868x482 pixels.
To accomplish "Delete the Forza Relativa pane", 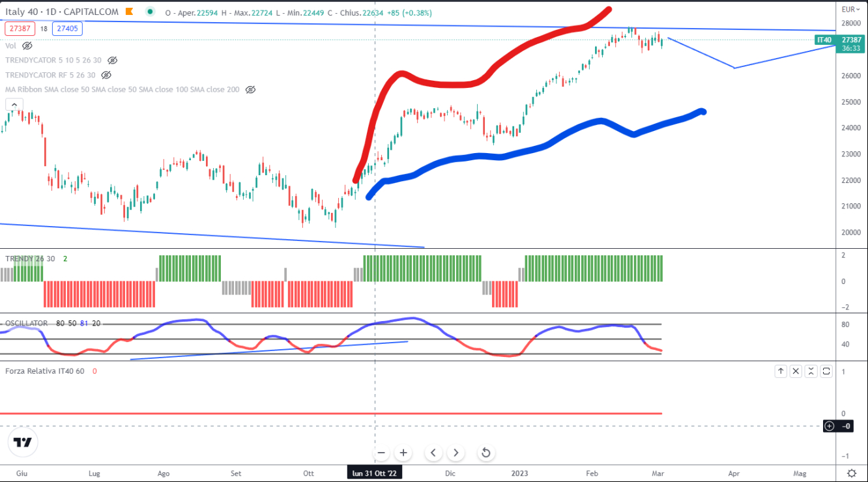I will coord(796,371).
